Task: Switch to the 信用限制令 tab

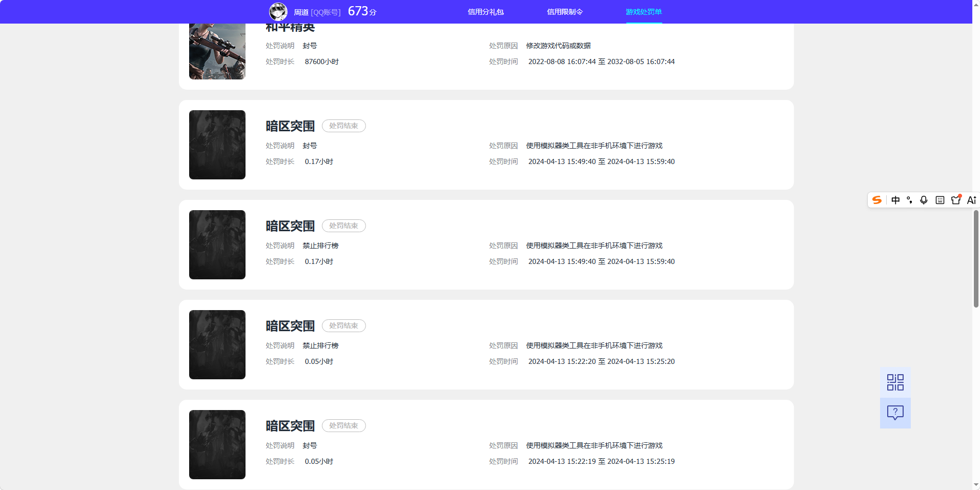Action: coord(565,12)
